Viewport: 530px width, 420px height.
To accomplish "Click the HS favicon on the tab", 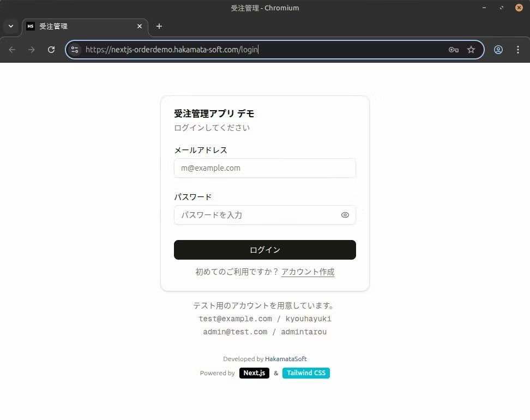I will [x=30, y=26].
